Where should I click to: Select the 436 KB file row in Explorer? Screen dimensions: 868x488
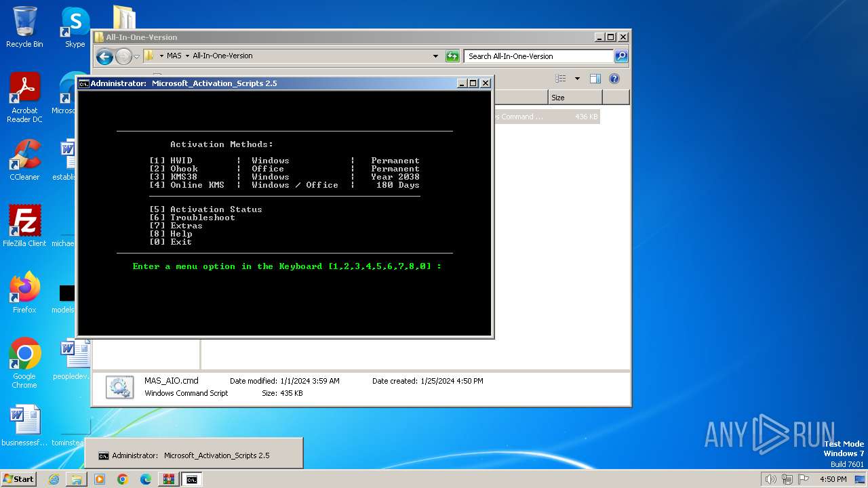(x=547, y=117)
